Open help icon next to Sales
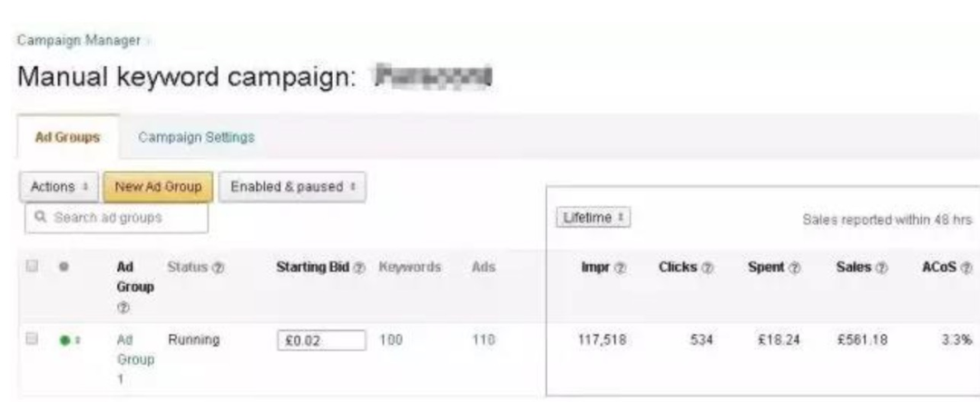This screenshot has width=980, height=402. pos(879,267)
